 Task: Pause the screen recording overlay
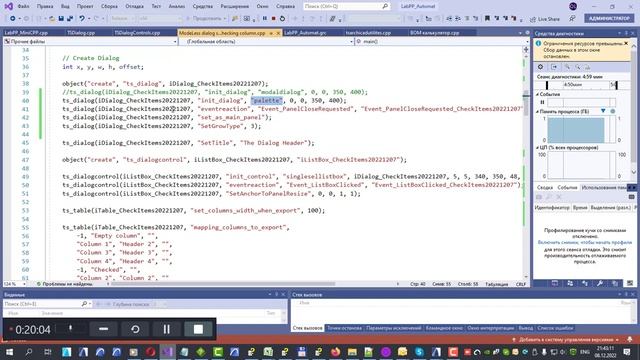click(167, 329)
